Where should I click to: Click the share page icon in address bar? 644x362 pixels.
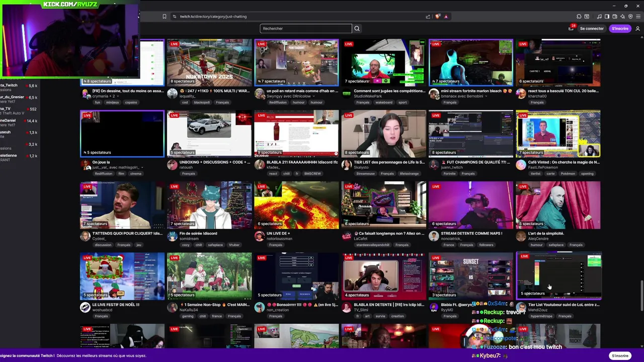(428, 17)
